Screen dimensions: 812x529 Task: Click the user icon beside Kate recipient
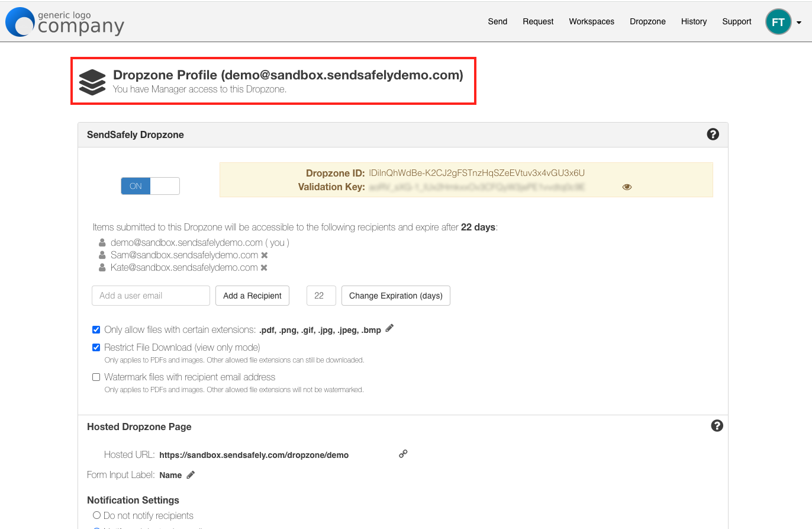pos(102,267)
